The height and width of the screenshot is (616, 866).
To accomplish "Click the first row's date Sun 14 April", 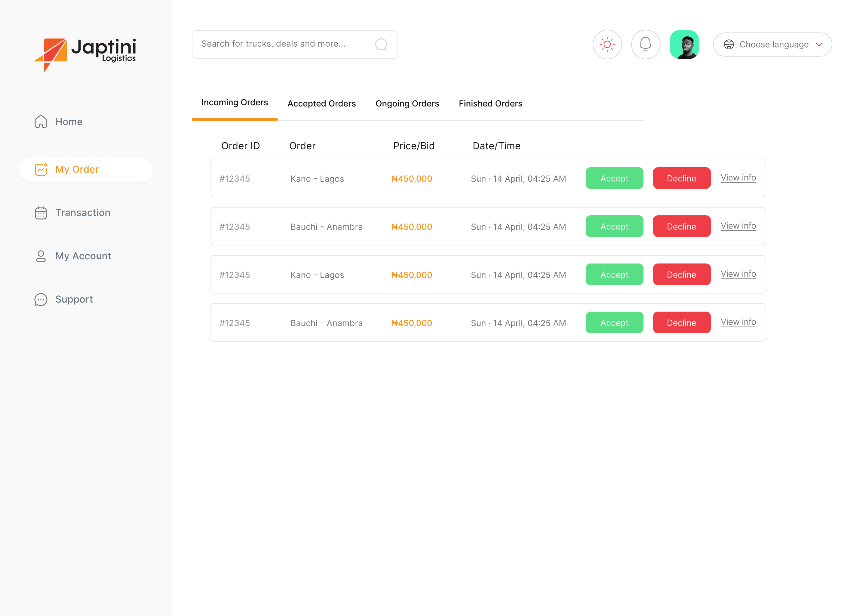I will pos(518,179).
